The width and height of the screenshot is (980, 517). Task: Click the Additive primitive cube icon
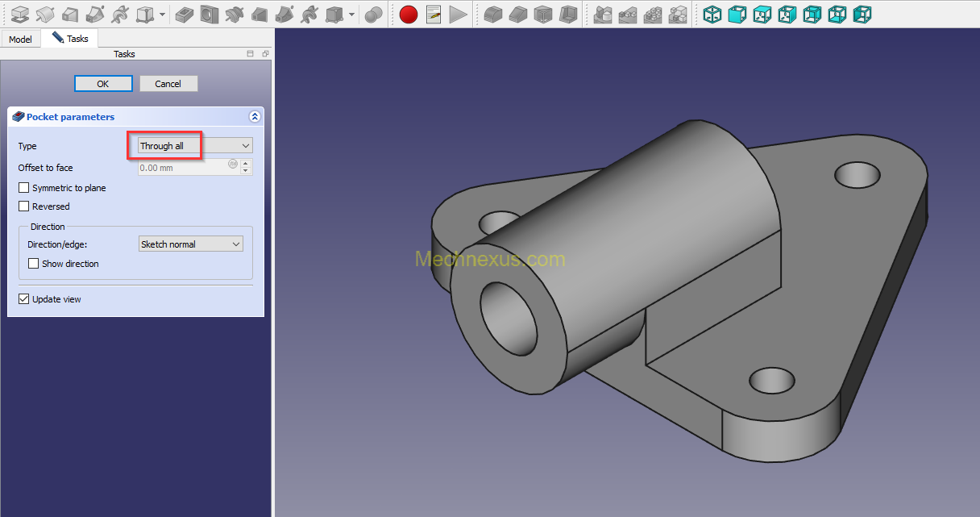point(145,14)
